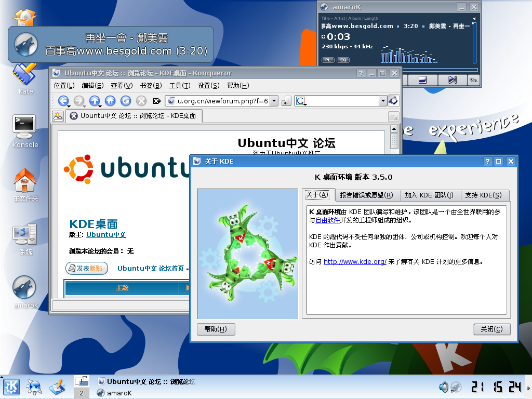The height and width of the screenshot is (399, 532).
Task: Follow the Ubuntu中文 论坛首页 link
Action: (x=150, y=269)
